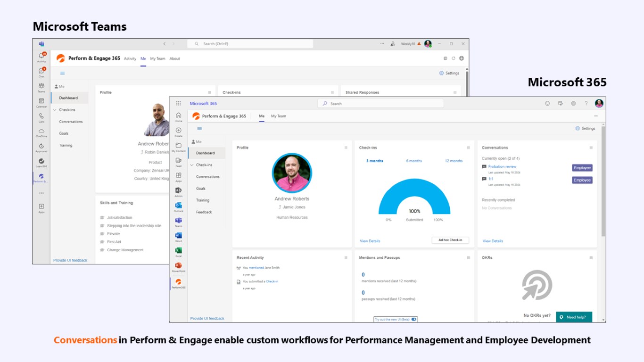The width and height of the screenshot is (644, 362).
Task: Open View Details in the Check-ins card
Action: click(370, 241)
